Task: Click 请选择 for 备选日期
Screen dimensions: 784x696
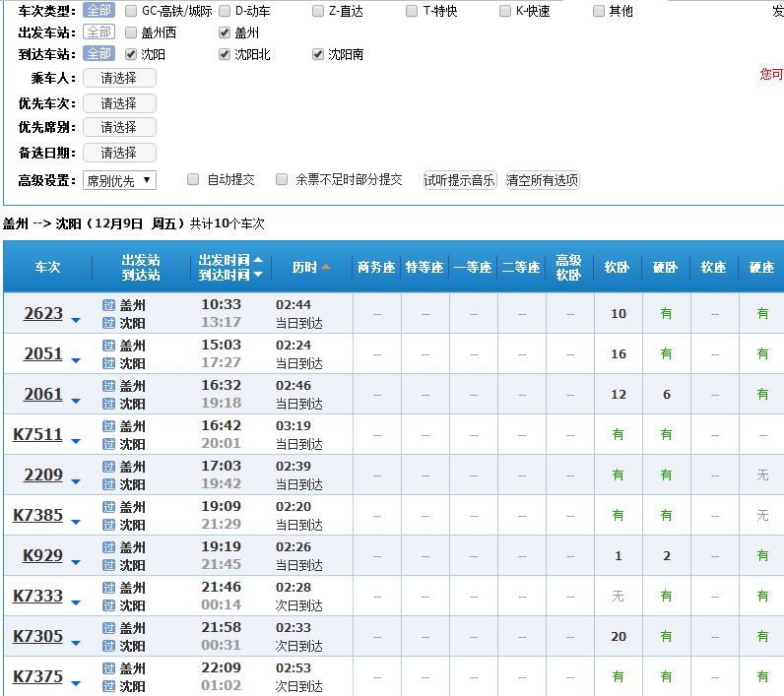Action: [119, 153]
